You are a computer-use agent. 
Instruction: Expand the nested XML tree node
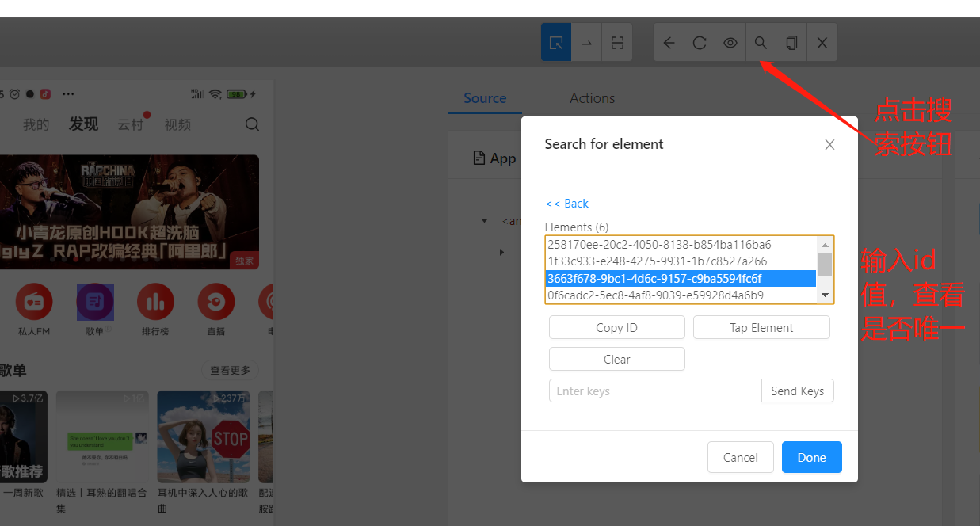(501, 252)
